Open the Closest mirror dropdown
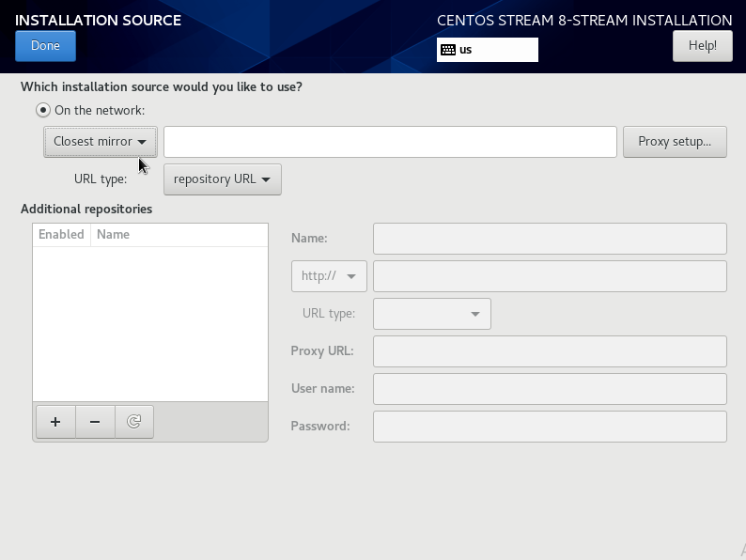The image size is (746, 560). coord(101,142)
